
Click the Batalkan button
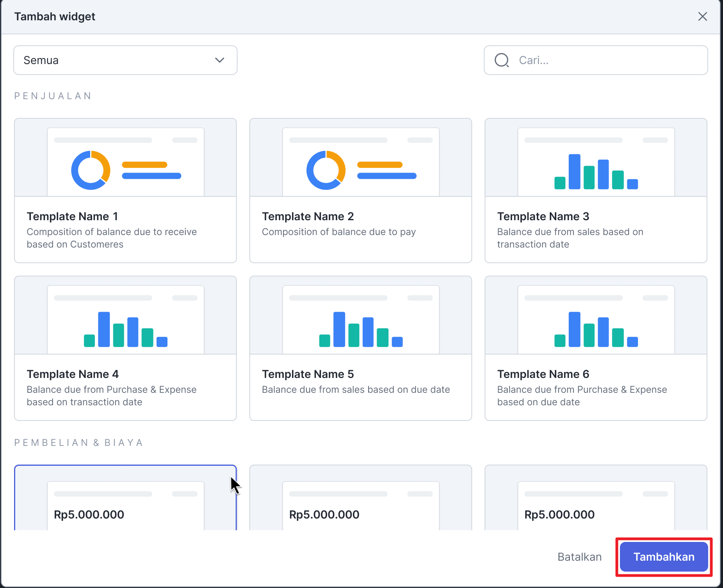pyautogui.click(x=579, y=557)
